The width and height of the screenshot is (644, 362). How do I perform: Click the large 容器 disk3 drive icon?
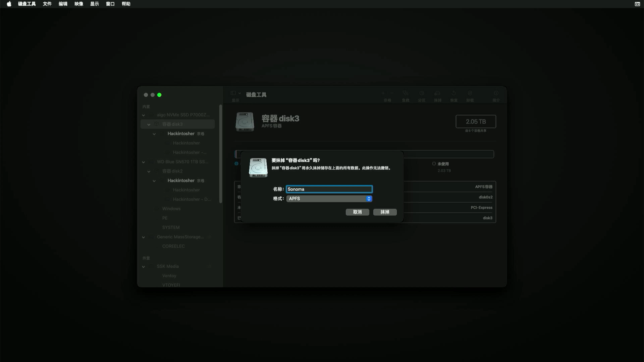pos(245,122)
